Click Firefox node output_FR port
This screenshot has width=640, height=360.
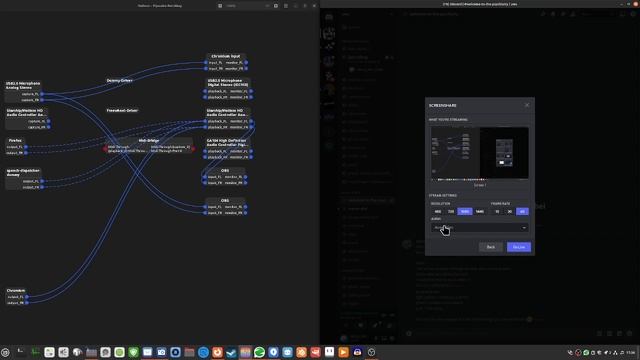26,153
